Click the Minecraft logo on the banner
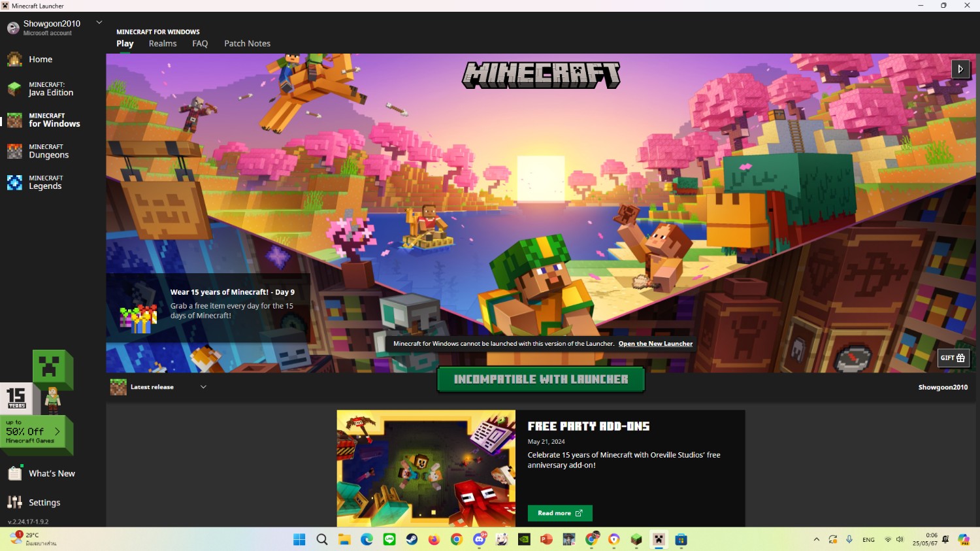This screenshot has width=980, height=551. pos(541,75)
